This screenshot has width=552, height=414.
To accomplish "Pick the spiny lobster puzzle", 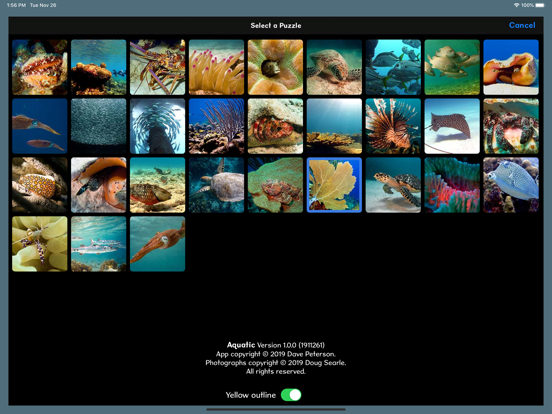I will pos(157,67).
